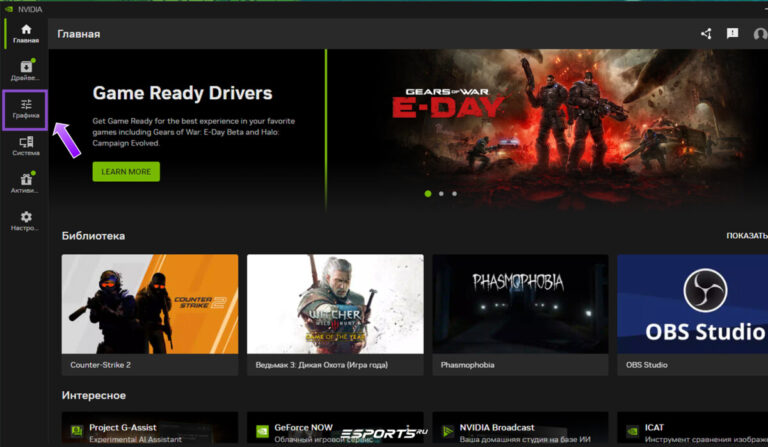The image size is (768, 447).
Task: Open the Phasmophobia game thumbnail
Action: click(x=520, y=304)
